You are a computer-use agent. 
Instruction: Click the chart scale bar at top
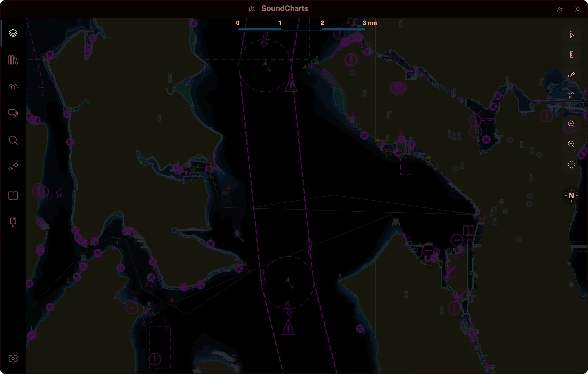pyautogui.click(x=301, y=29)
